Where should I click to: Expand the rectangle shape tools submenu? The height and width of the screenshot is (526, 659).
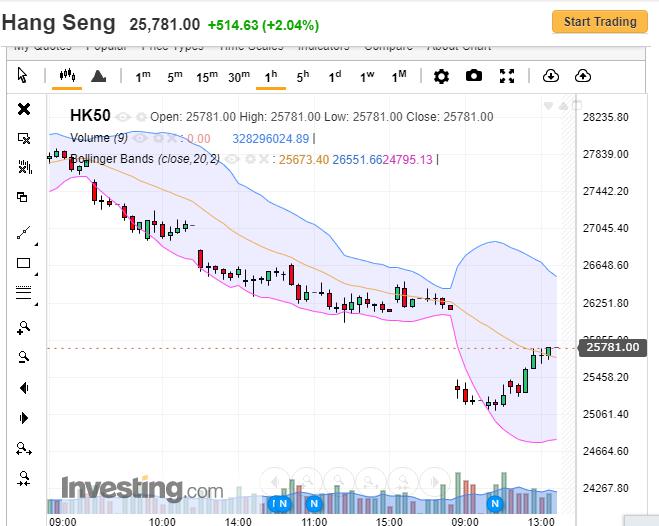click(37, 273)
